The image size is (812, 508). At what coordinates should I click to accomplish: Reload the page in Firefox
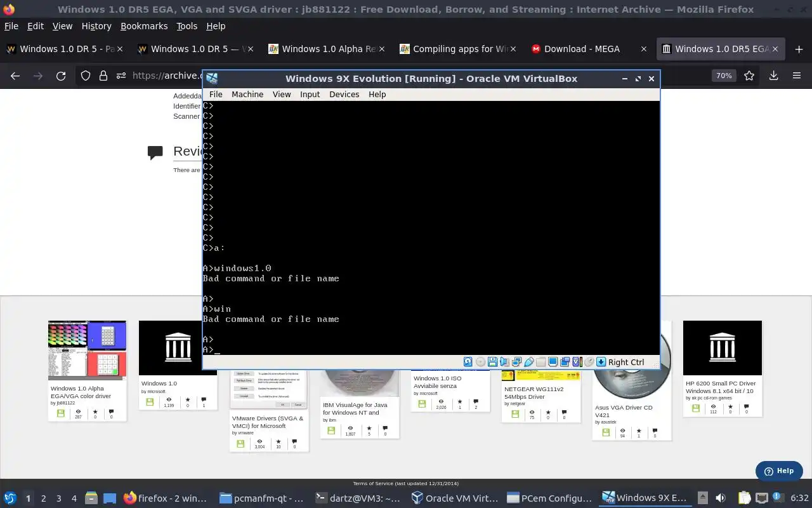pos(61,76)
